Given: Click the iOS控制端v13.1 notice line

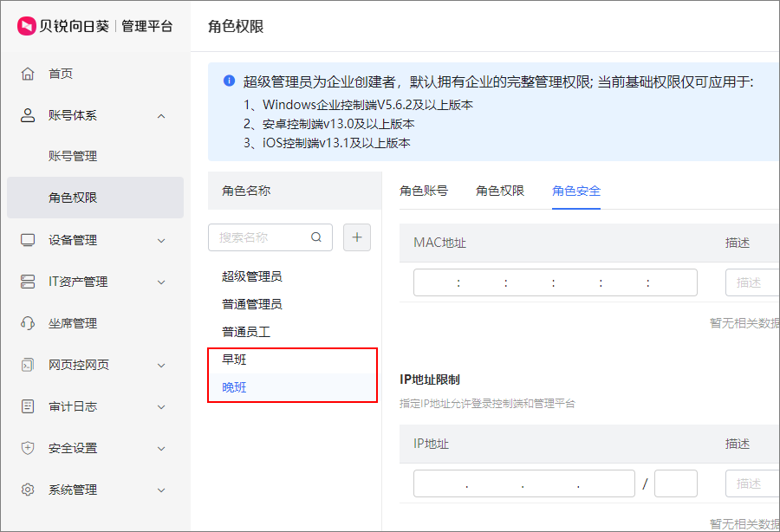Looking at the screenshot, I should pyautogui.click(x=327, y=143).
